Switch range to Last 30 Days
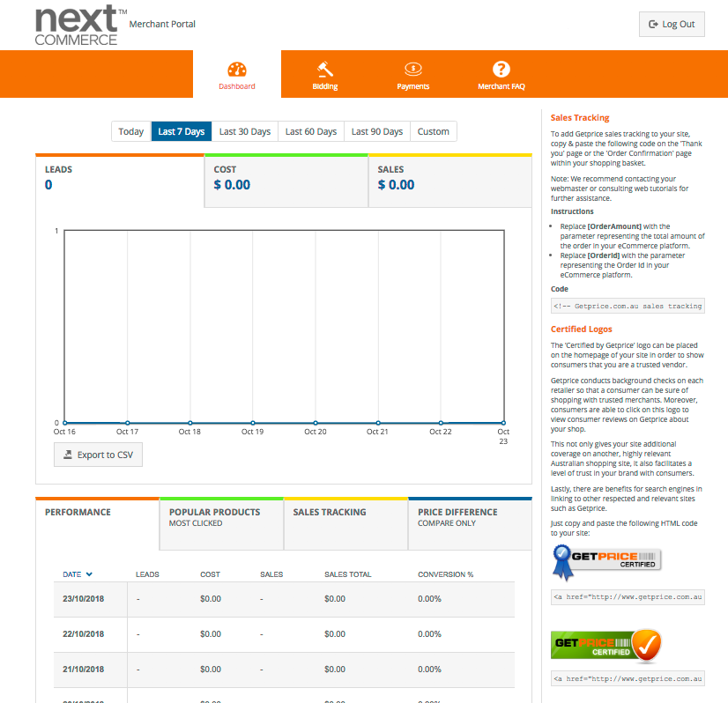The width and height of the screenshot is (728, 703). 244,132
